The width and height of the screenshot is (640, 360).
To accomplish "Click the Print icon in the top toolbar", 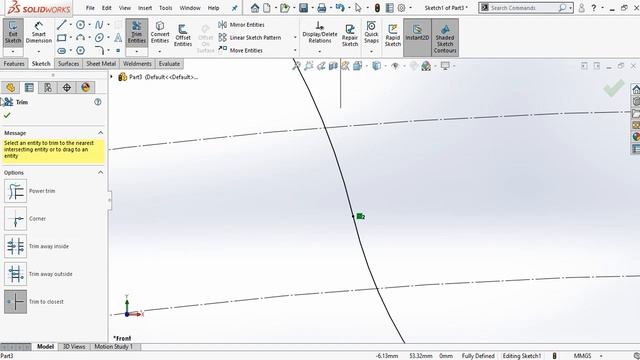I will [322, 8].
